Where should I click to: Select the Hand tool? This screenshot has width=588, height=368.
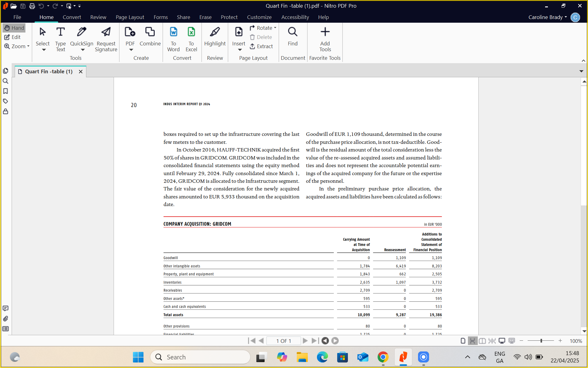click(14, 28)
